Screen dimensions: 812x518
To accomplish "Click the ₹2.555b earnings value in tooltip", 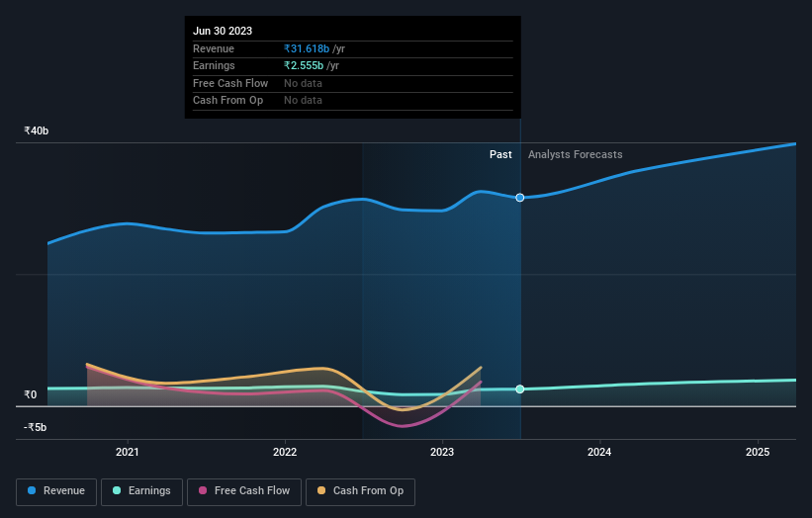I will [x=304, y=65].
